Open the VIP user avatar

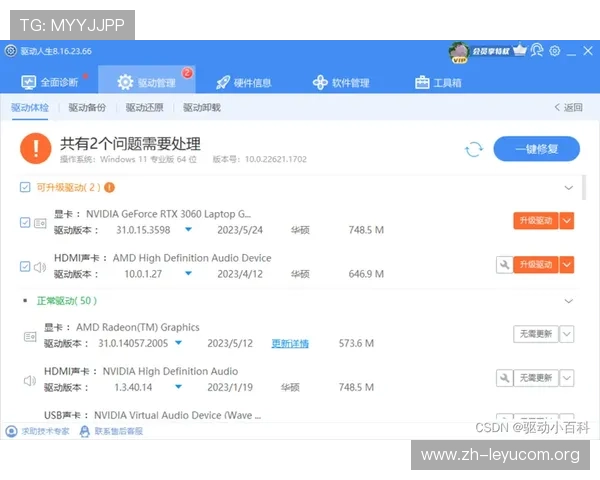[459, 52]
